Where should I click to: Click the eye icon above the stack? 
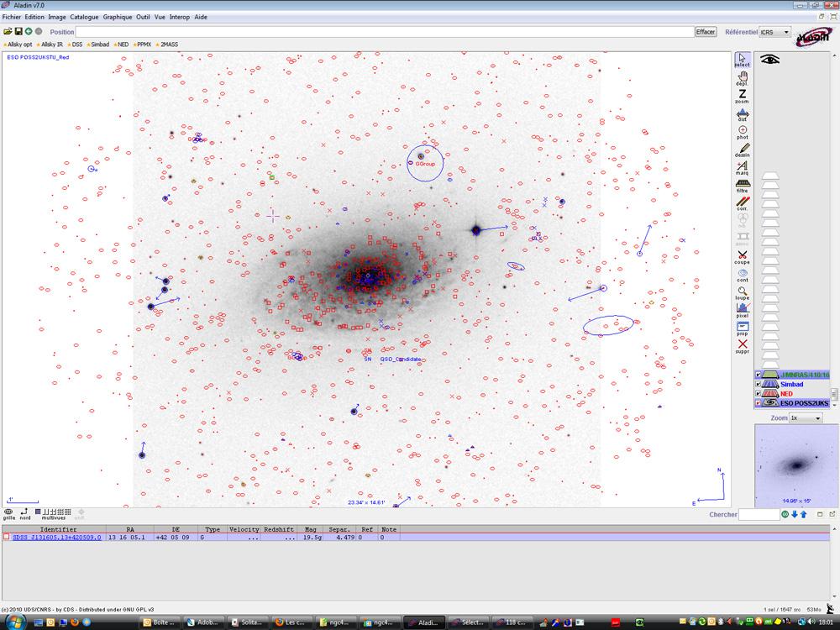click(769, 59)
